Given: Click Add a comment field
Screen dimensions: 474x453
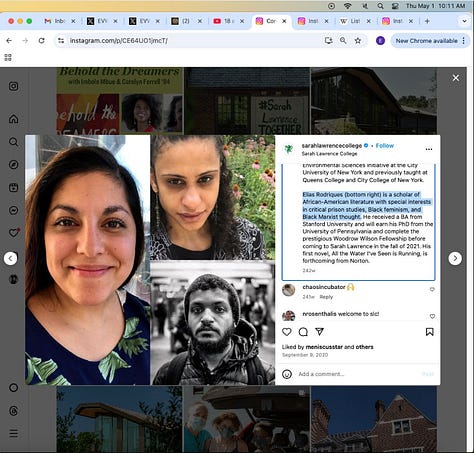Looking at the screenshot, I should point(358,374).
